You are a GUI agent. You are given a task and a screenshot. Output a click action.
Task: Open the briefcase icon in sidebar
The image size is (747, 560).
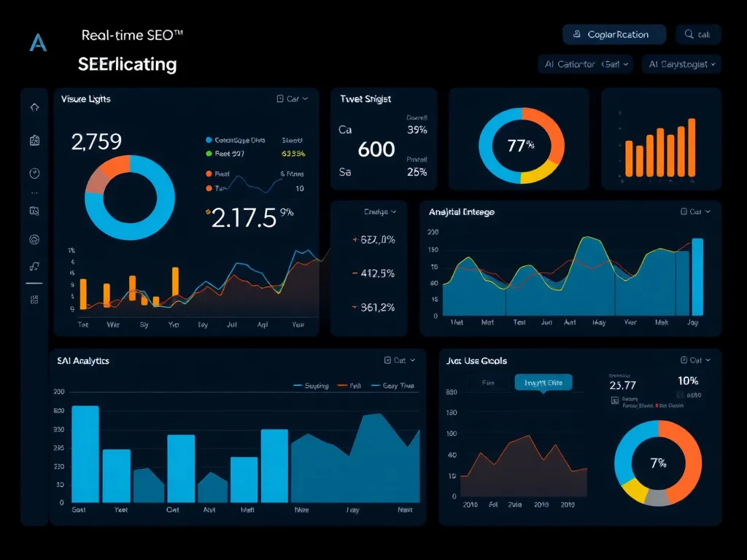click(x=34, y=140)
